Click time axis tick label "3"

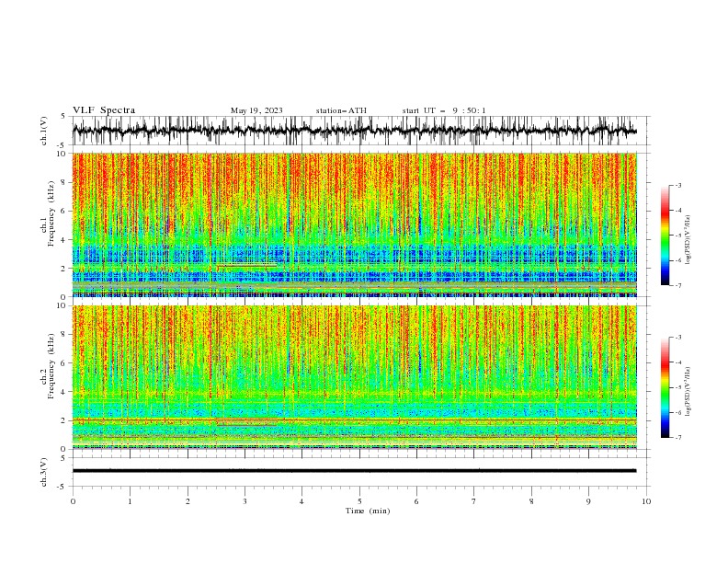tap(245, 501)
